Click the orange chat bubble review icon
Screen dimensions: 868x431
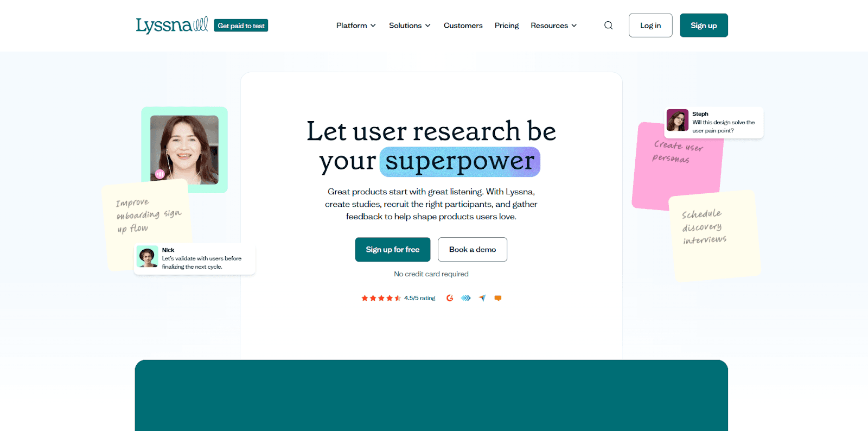498,298
